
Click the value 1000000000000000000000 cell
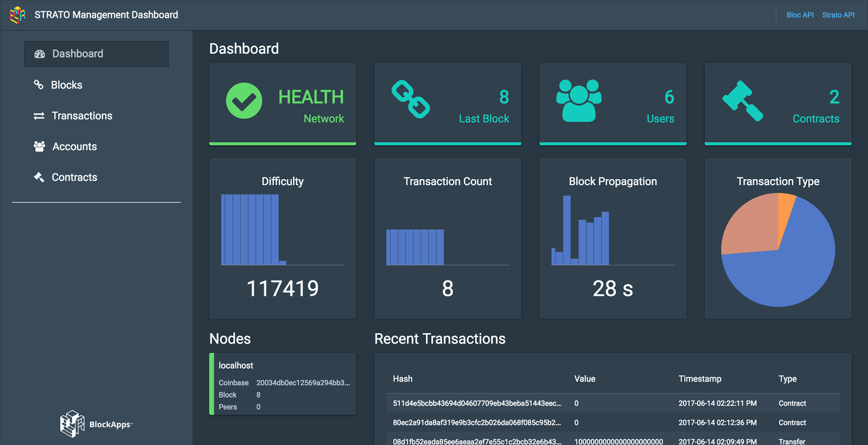[618, 442]
